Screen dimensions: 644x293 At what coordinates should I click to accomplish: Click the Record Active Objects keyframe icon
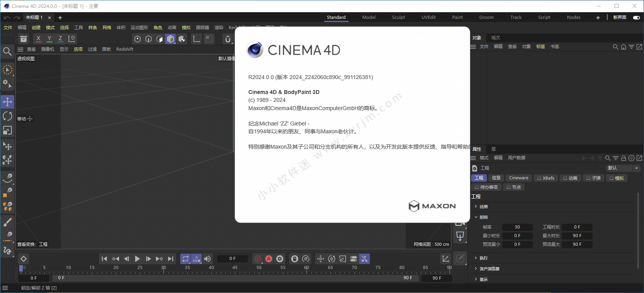(x=258, y=259)
